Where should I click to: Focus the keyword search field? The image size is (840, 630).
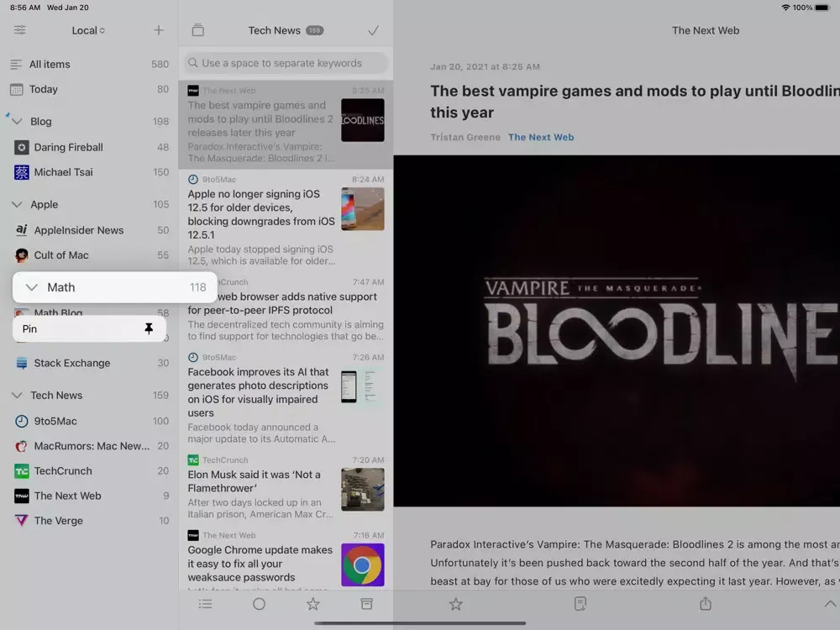(x=286, y=63)
